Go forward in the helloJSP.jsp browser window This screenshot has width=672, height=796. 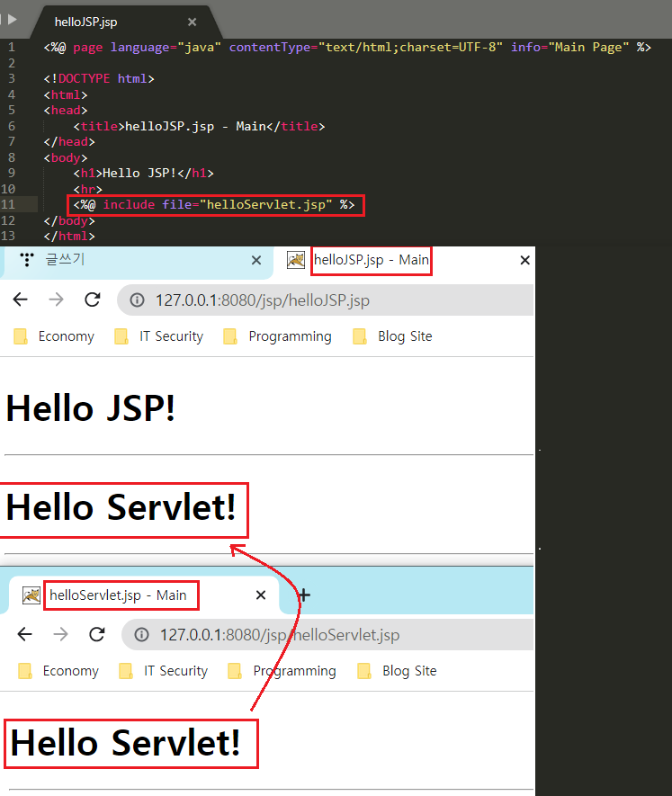56,300
